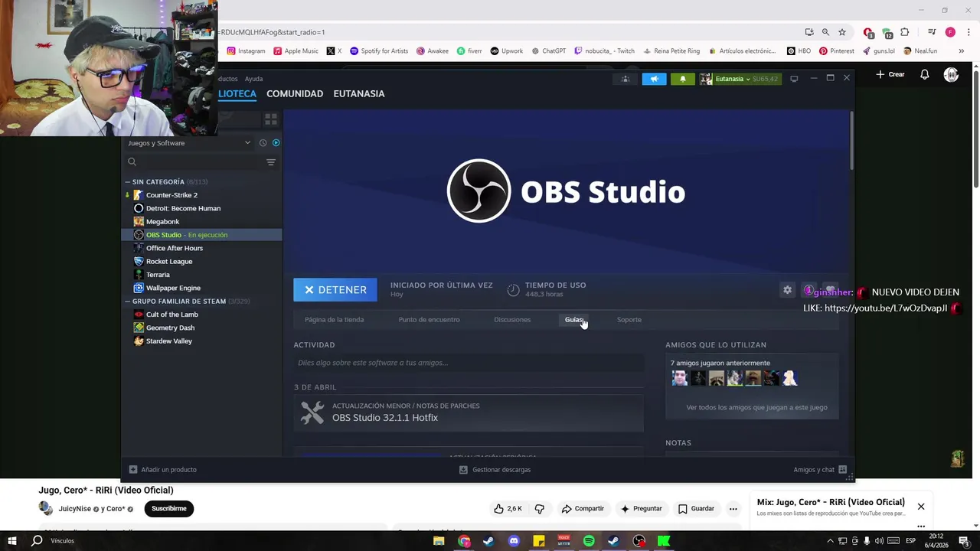
Task: Open the EUTANASIA profile menu
Action: 359,93
